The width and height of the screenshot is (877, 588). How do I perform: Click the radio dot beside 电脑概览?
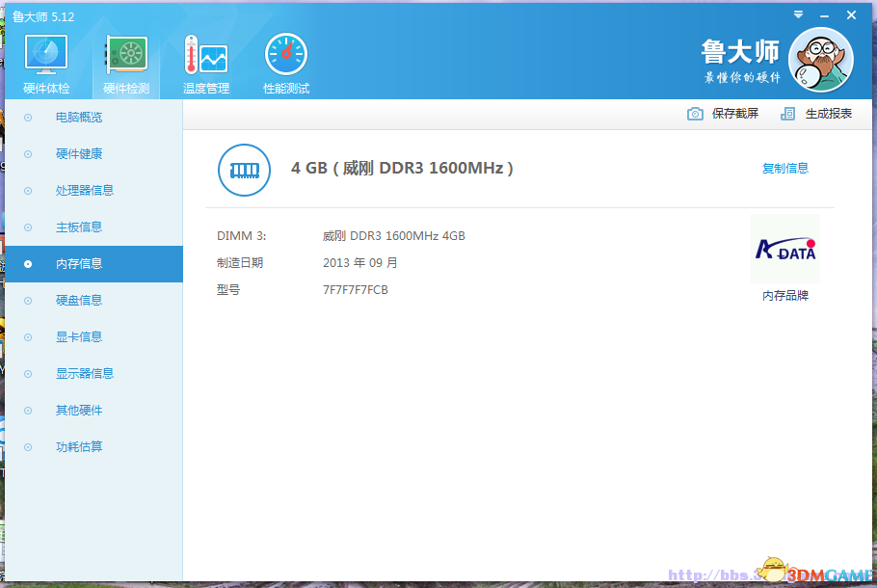(28, 118)
